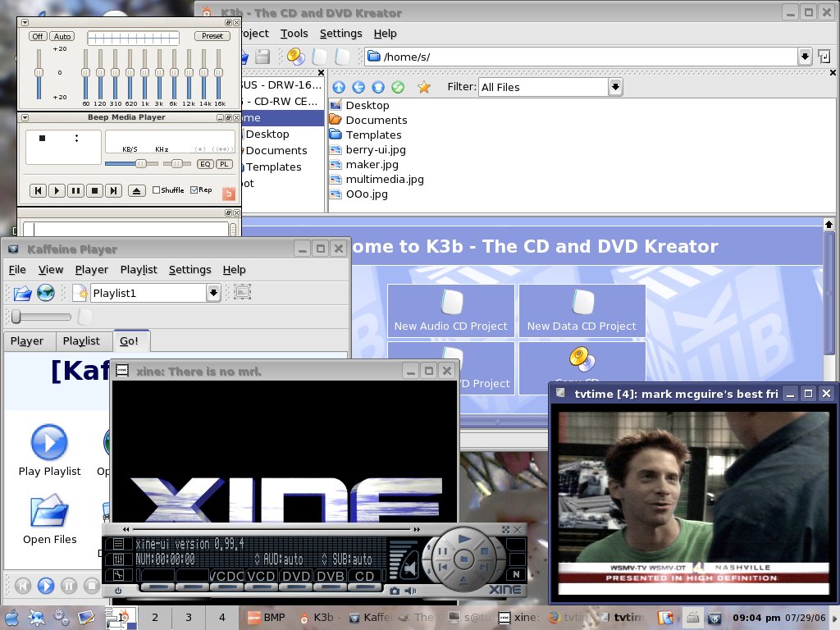Click the Open Files folder icon in Kaffeine
Image resolution: width=840 pixels, height=630 pixels.
click(49, 510)
